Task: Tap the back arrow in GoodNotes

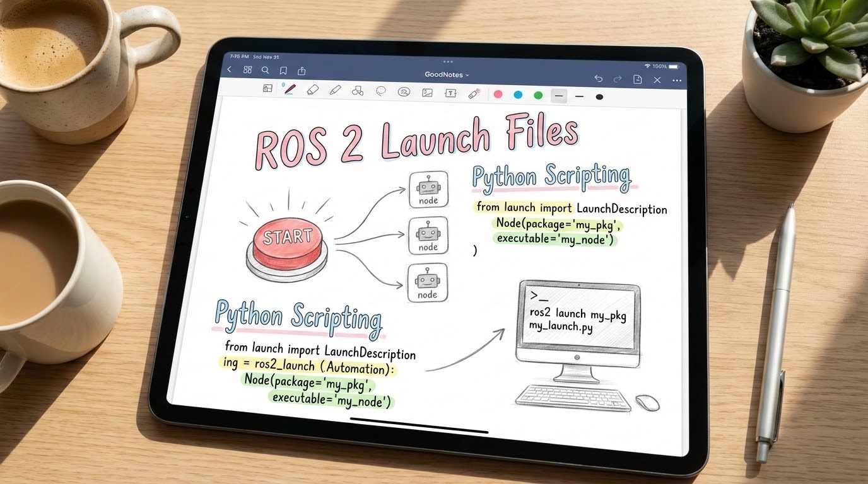Action: (x=229, y=69)
